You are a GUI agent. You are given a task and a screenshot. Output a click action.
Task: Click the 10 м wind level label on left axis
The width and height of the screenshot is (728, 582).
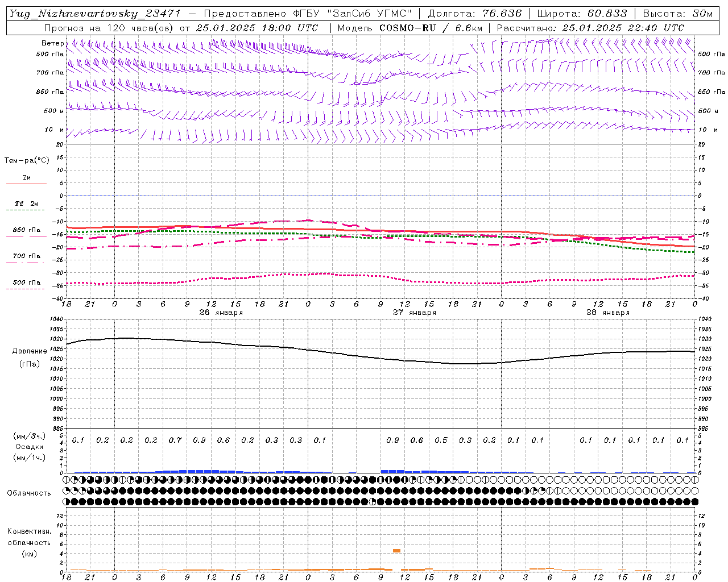[55, 130]
